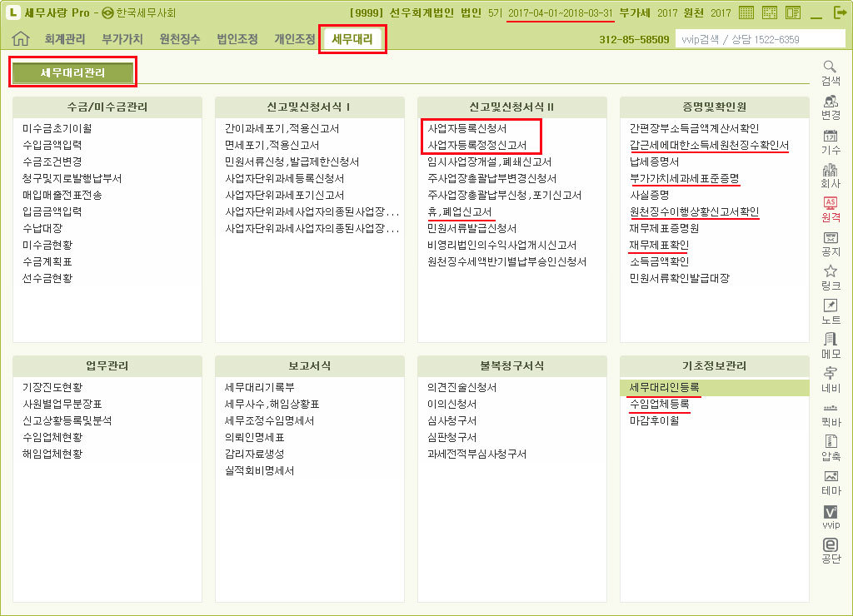Viewport: 853px width, 616px height.
Task: Open 면세포기,적용신고서
Action: (272, 145)
